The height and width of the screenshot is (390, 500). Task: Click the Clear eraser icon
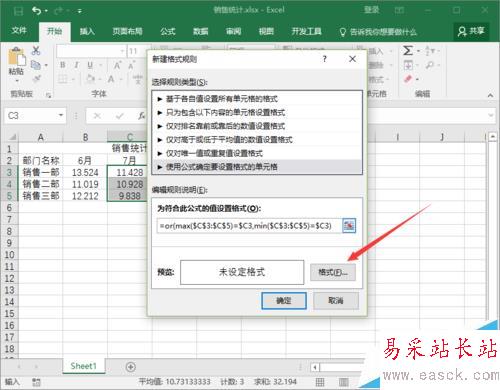(408, 79)
